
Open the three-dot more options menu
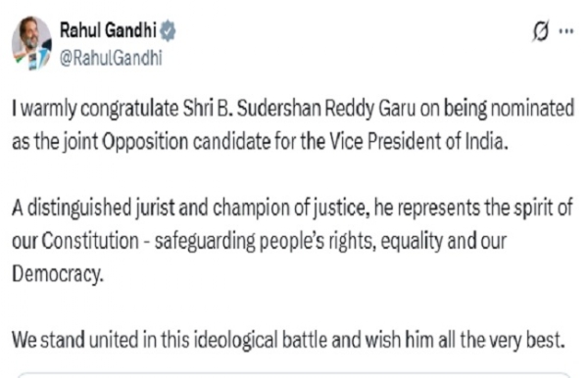point(565,31)
